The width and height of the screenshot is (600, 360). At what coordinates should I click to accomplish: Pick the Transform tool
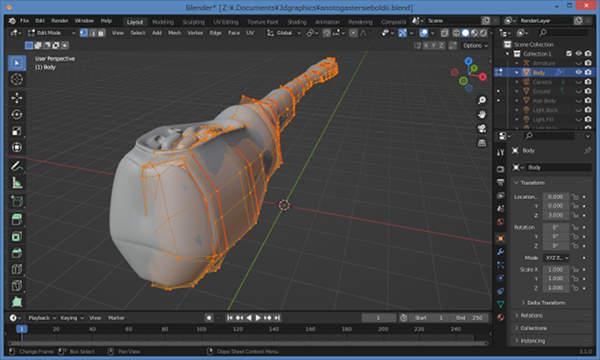[x=17, y=147]
